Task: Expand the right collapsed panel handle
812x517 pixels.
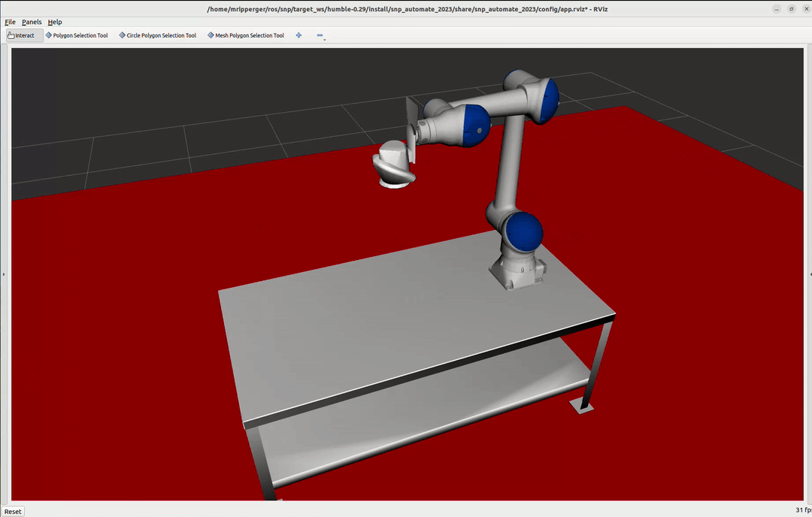Action: pos(810,274)
